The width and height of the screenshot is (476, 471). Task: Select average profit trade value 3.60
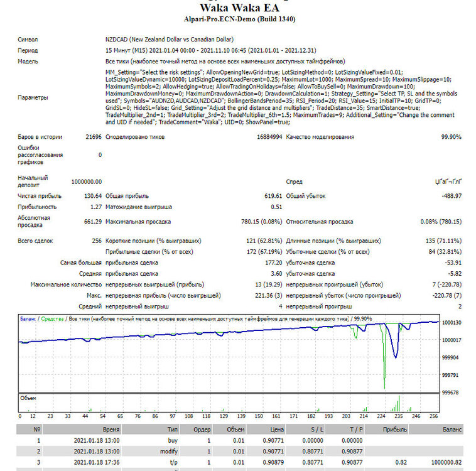point(276,274)
